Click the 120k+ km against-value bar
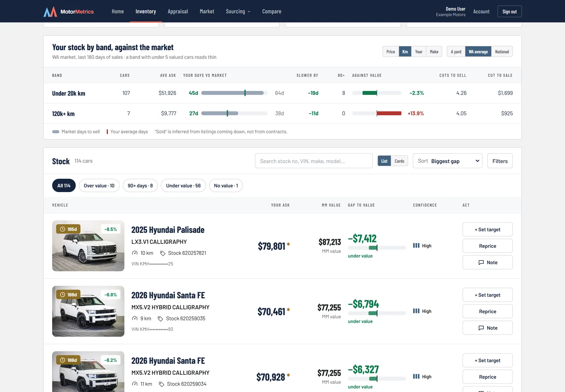 pos(377,114)
